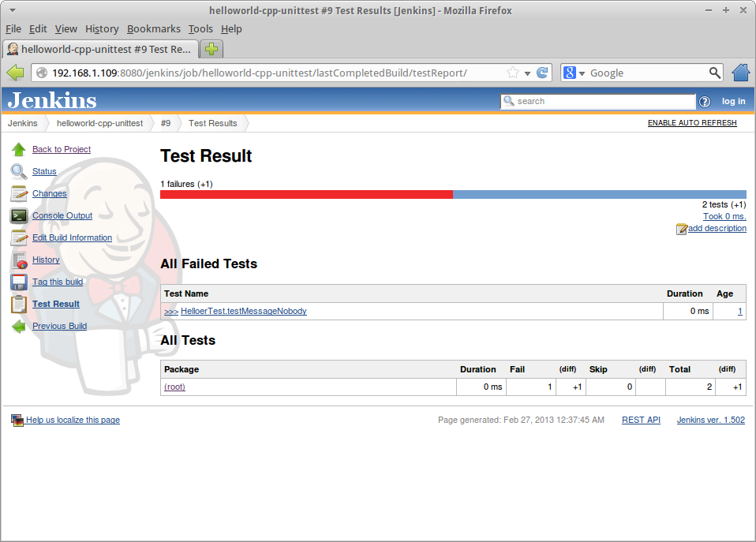This screenshot has width=756, height=542.
Task: Click the Test Result clipboard icon
Action: point(19,305)
